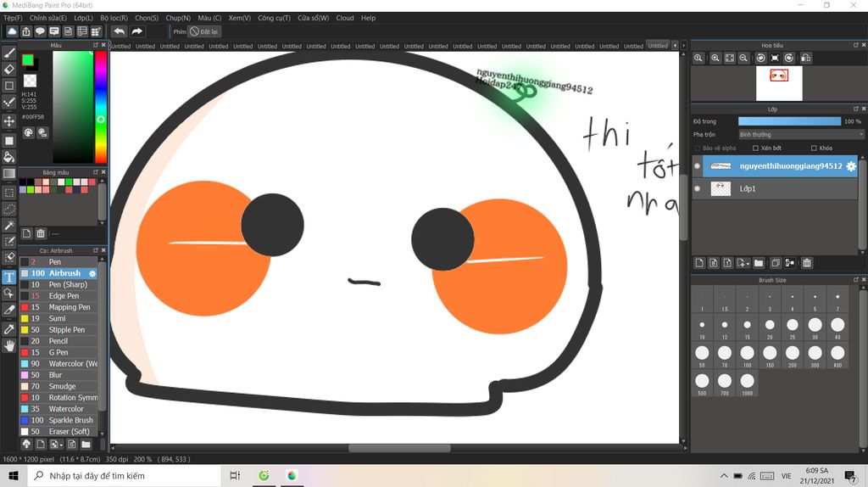The width and height of the screenshot is (868, 487).
Task: Click the cloud icon in top toolbar
Action: 12,31
